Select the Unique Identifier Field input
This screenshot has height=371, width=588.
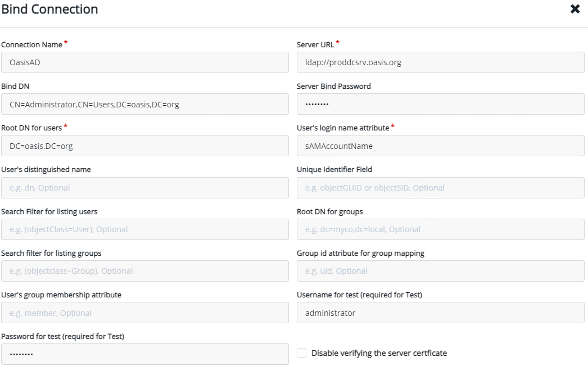[440, 188]
